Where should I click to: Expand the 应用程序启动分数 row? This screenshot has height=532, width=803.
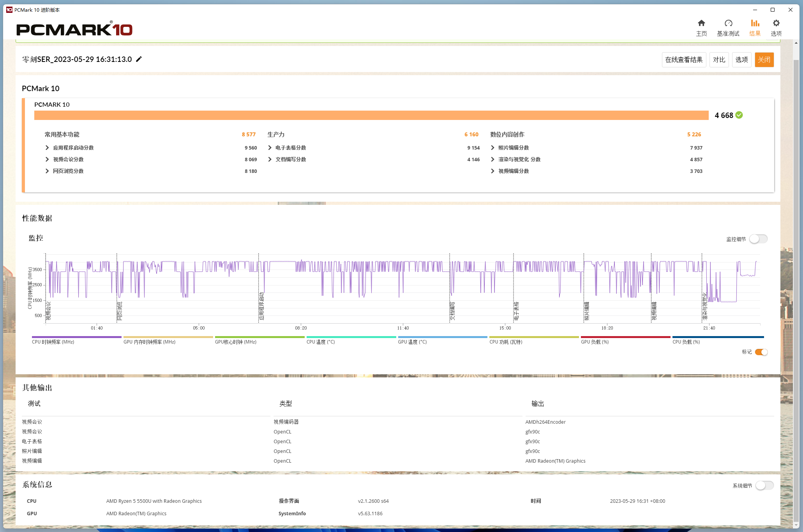point(47,148)
